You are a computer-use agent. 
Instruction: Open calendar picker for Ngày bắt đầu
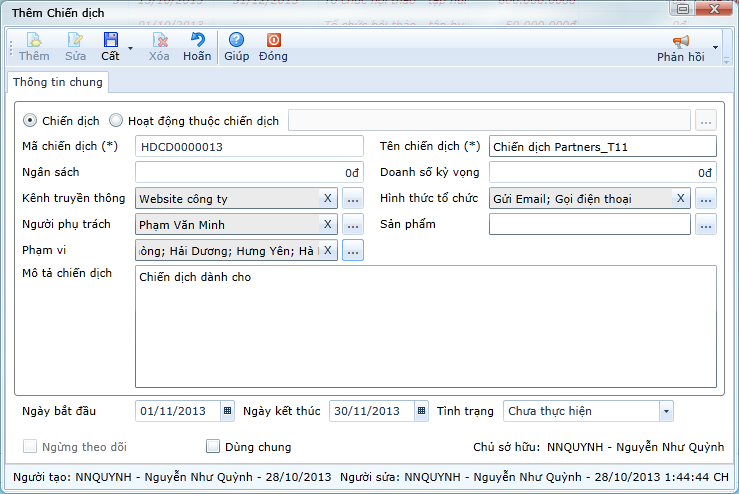click(227, 411)
